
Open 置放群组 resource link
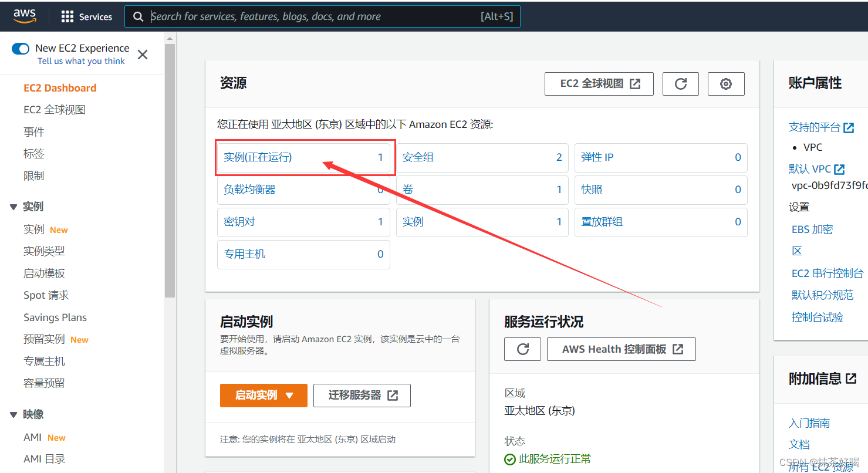tap(602, 222)
